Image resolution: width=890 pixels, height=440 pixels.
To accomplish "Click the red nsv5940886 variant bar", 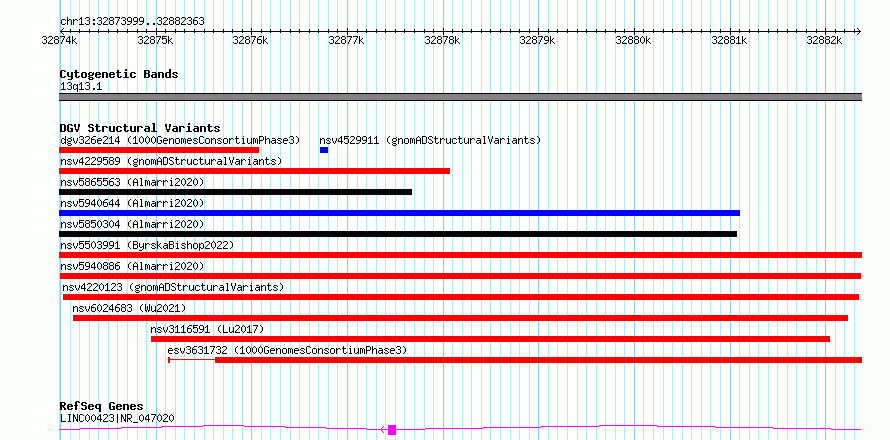I will click(460, 276).
